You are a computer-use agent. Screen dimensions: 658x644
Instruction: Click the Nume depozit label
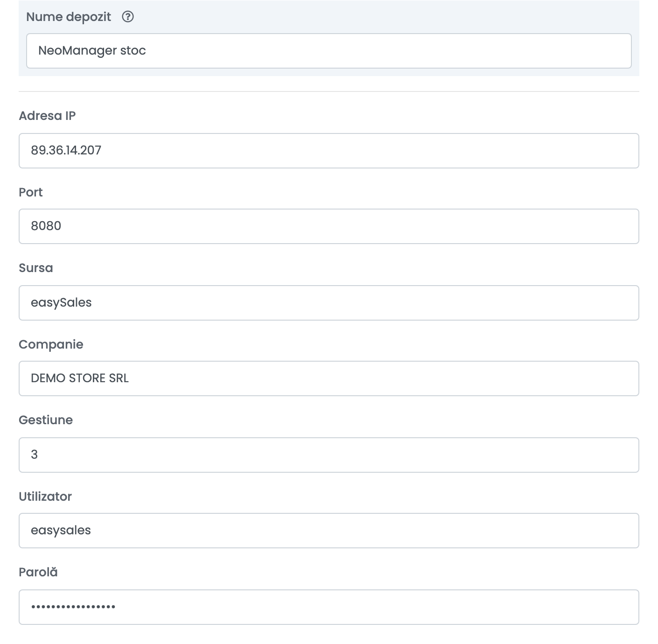tap(69, 17)
